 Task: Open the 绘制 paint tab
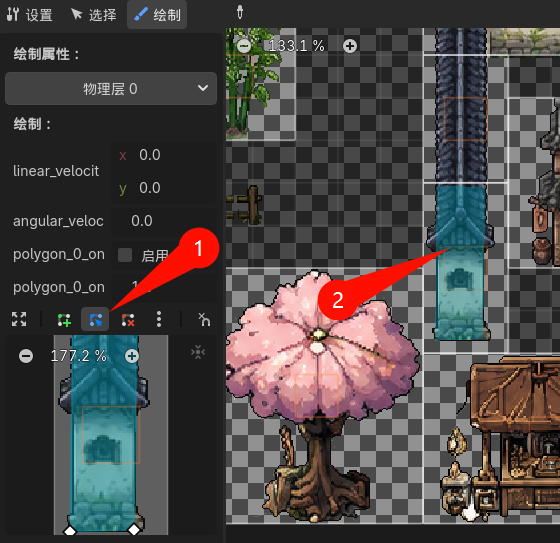(x=157, y=15)
